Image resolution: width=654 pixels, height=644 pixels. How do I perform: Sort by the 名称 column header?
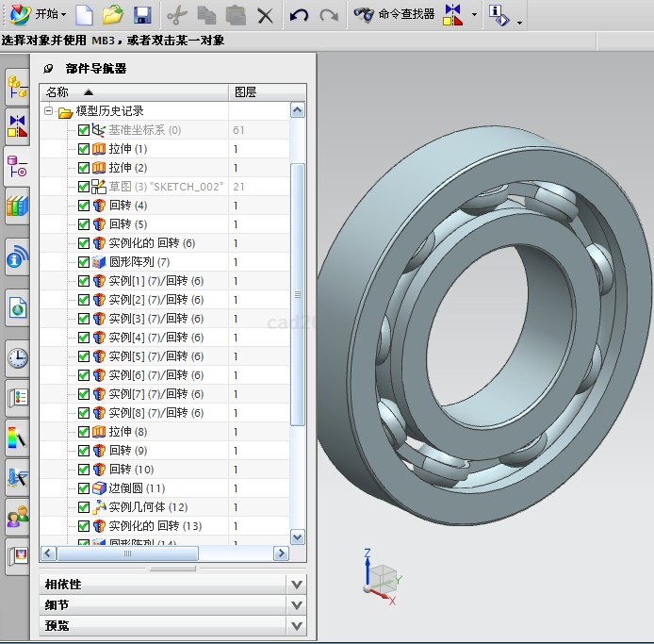point(133,92)
